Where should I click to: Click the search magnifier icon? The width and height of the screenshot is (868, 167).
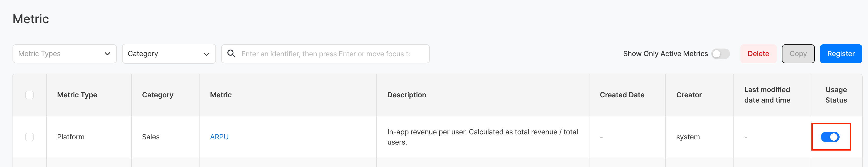pos(231,54)
